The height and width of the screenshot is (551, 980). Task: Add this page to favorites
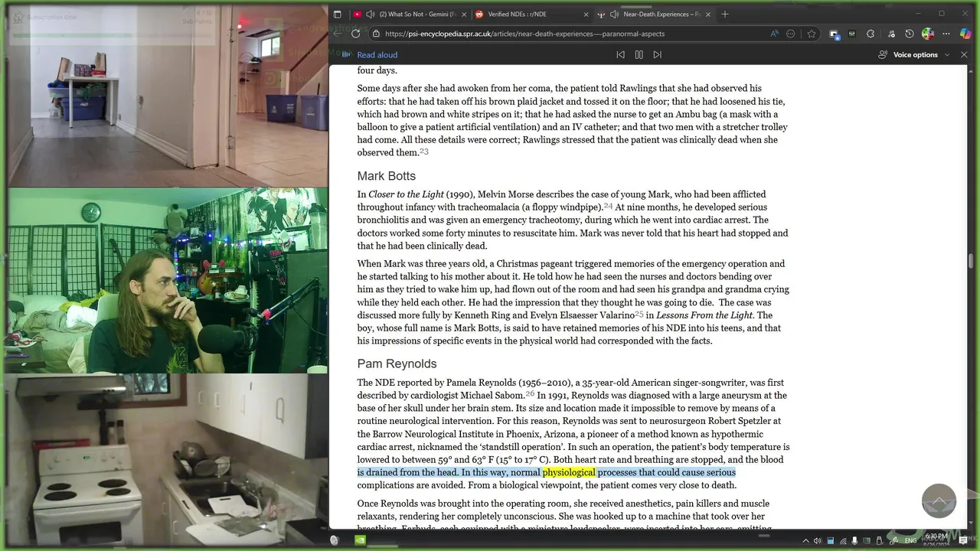812,34
